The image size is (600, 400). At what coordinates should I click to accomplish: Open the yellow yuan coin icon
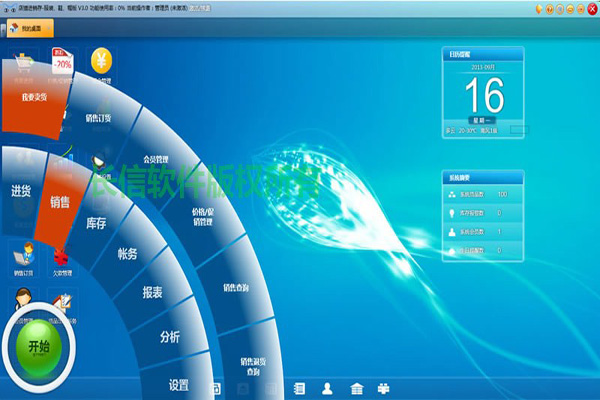[101, 60]
